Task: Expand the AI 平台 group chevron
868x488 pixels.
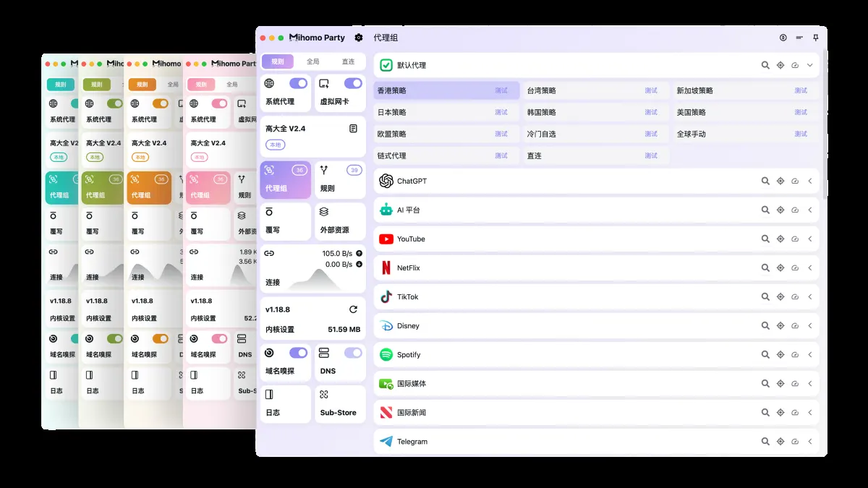Action: 810,210
